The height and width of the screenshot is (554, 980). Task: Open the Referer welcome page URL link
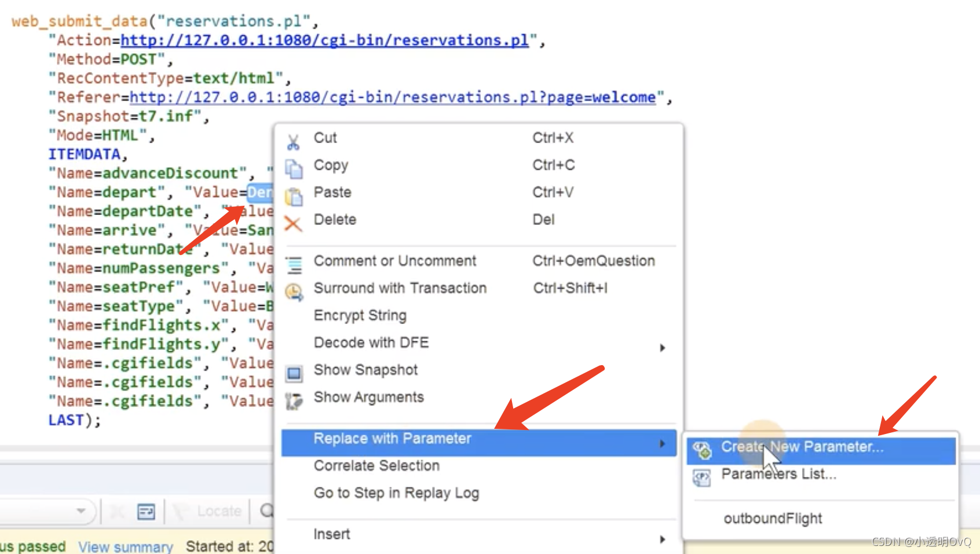[393, 97]
